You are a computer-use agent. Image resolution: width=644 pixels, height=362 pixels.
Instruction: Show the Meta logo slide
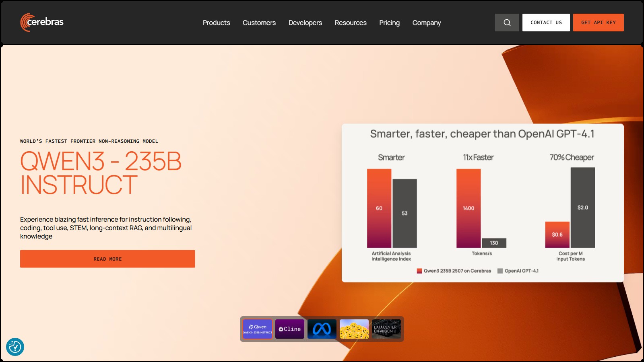coord(322,329)
